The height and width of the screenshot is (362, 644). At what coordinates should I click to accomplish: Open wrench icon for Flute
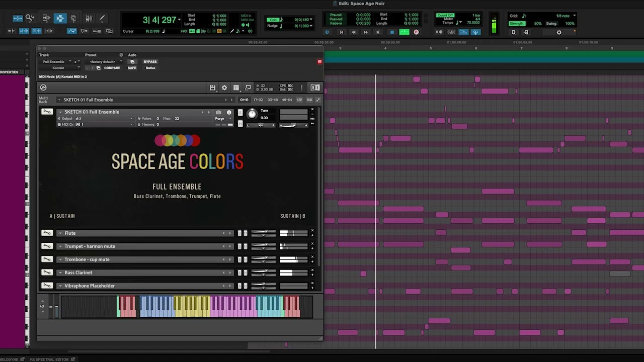coord(47,233)
